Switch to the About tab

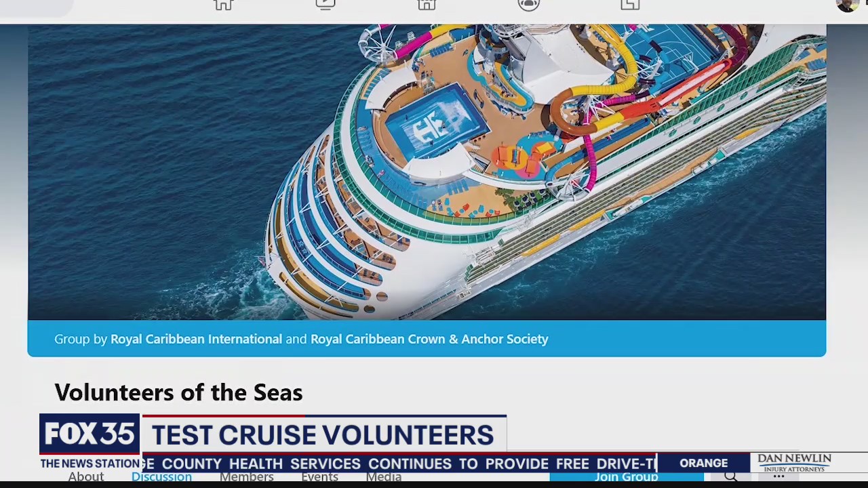86,476
